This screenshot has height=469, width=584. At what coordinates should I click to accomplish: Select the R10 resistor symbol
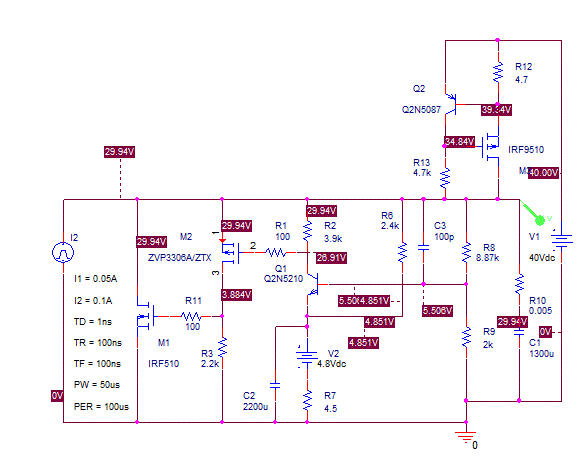pos(520,284)
